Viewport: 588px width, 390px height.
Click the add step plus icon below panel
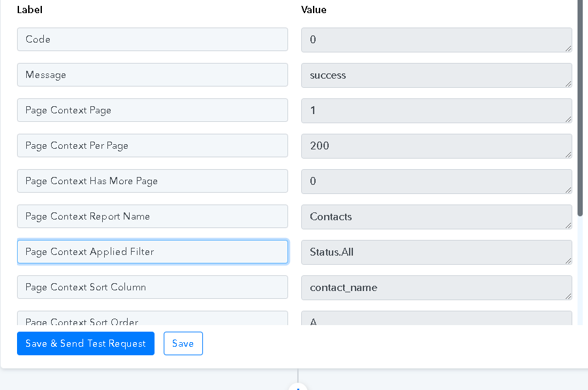[x=298, y=387]
